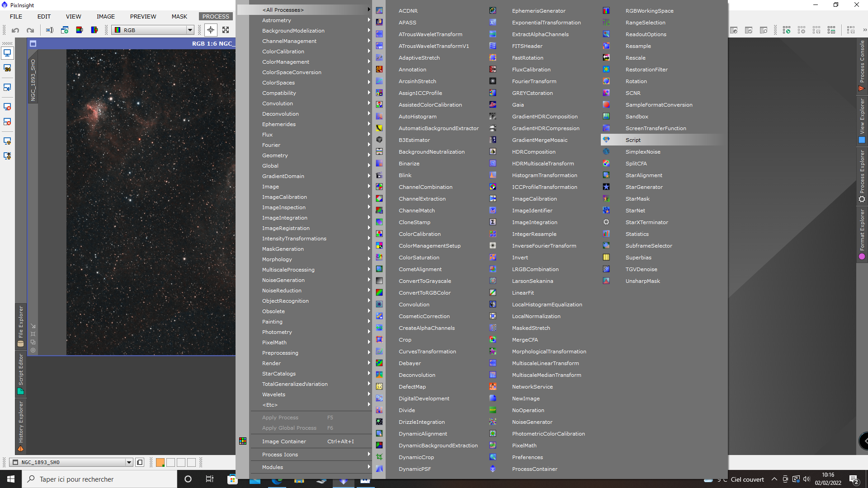Open the View Explorer side tab
868x488 pixels.
click(862, 120)
